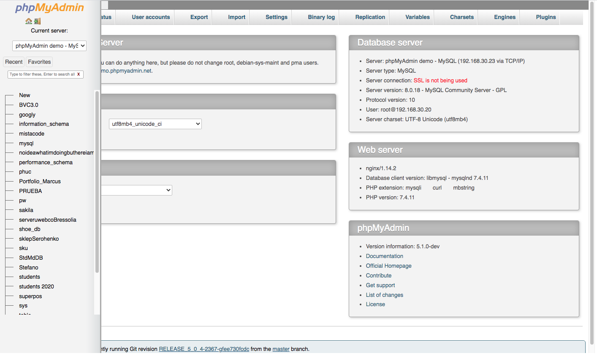Screen dimensions: 597x364
Task: Open the utf8mb4_unicode_ci collation dropdown
Action: (x=155, y=124)
